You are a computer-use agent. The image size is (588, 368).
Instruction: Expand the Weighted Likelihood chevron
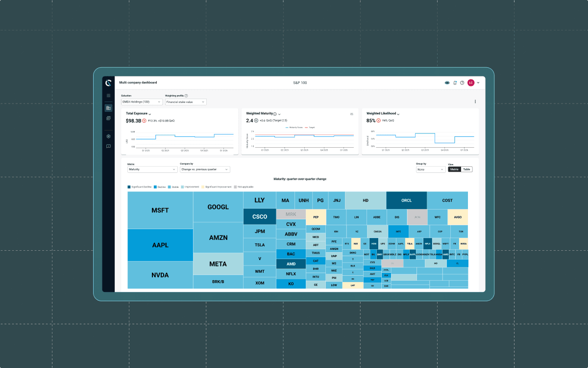398,114
